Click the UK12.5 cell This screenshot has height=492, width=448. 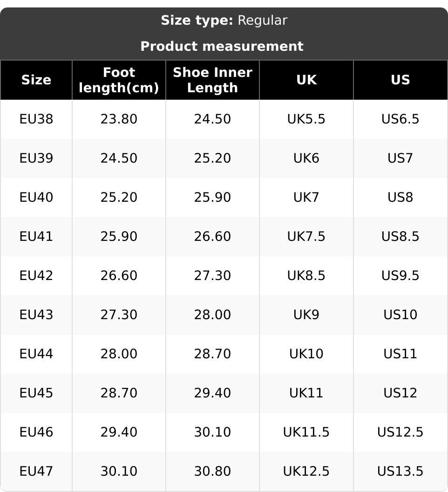click(306, 471)
